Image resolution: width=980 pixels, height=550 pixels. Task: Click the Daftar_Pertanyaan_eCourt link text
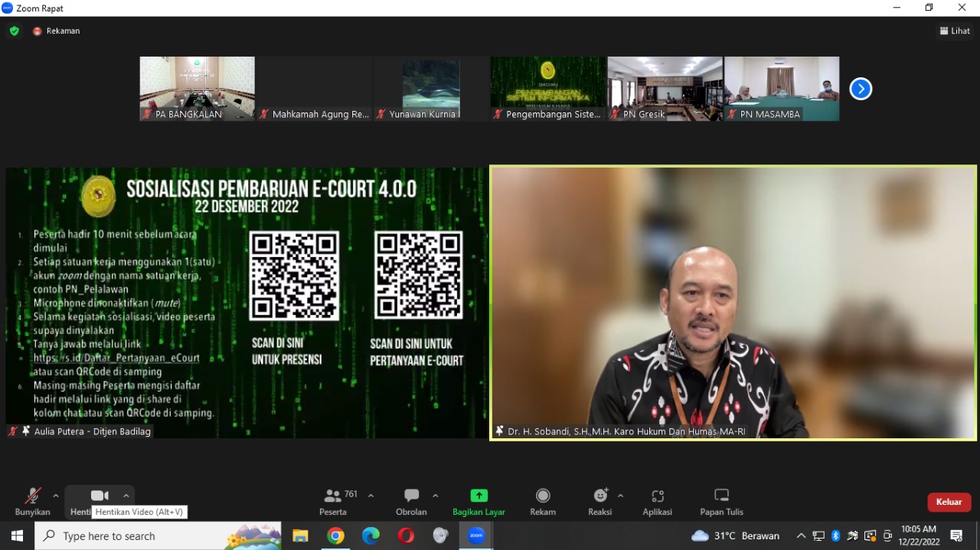click(x=116, y=358)
